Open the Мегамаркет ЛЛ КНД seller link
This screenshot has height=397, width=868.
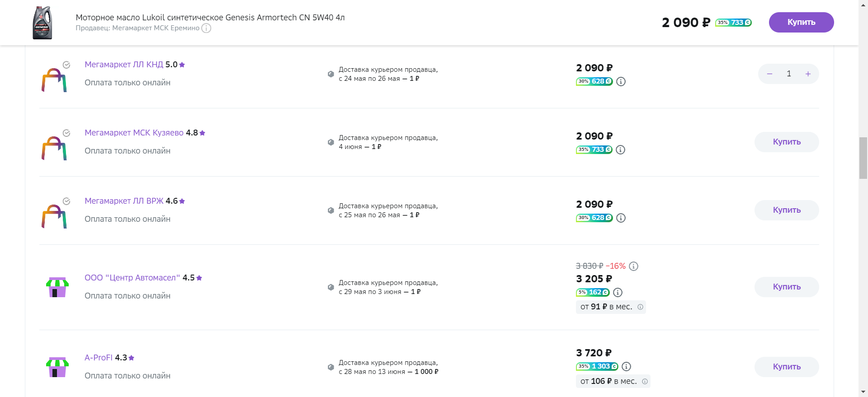pos(124,65)
